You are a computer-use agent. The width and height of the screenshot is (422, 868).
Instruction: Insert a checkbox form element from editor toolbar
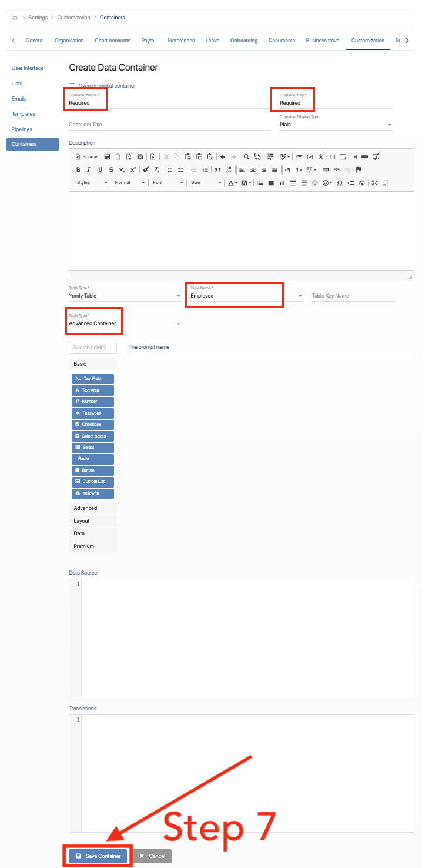pos(310,157)
